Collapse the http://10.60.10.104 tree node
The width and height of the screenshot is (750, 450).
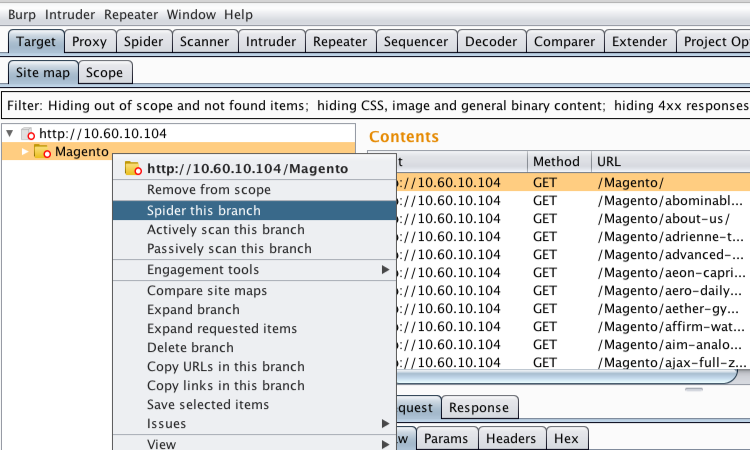coord(10,133)
